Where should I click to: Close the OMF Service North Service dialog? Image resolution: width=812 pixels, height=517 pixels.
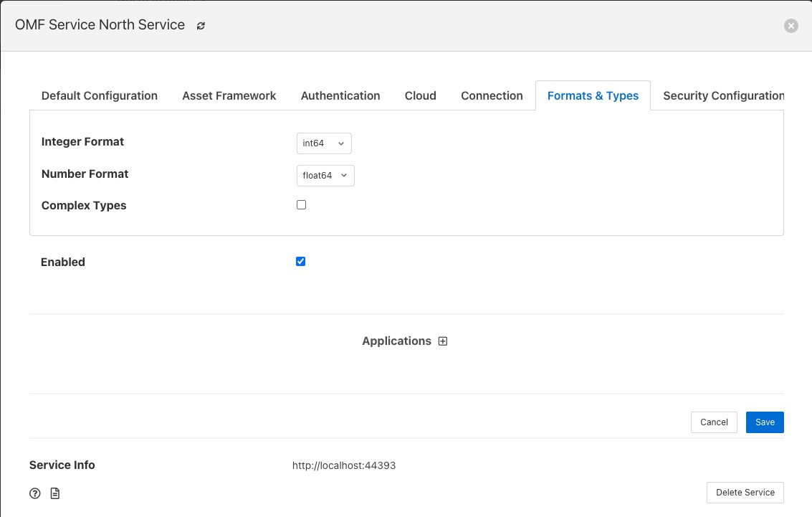point(790,26)
